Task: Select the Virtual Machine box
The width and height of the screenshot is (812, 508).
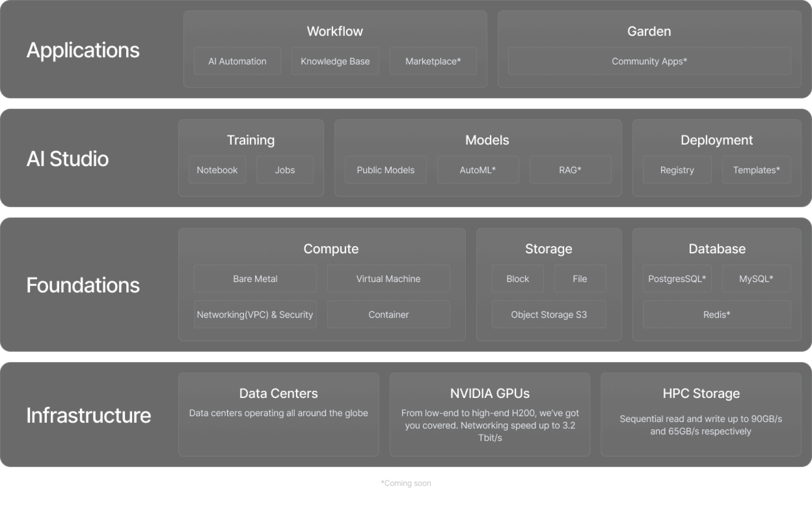Action: coord(388,278)
